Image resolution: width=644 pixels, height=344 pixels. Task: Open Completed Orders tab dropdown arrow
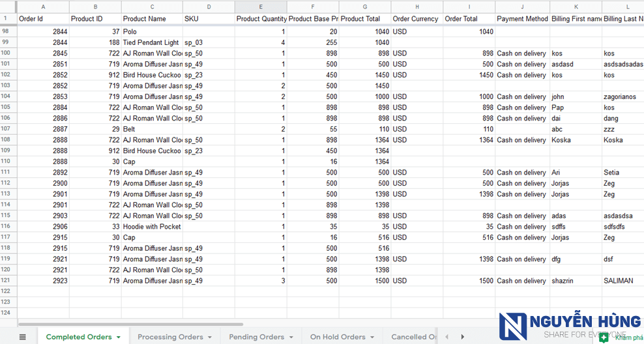119,337
